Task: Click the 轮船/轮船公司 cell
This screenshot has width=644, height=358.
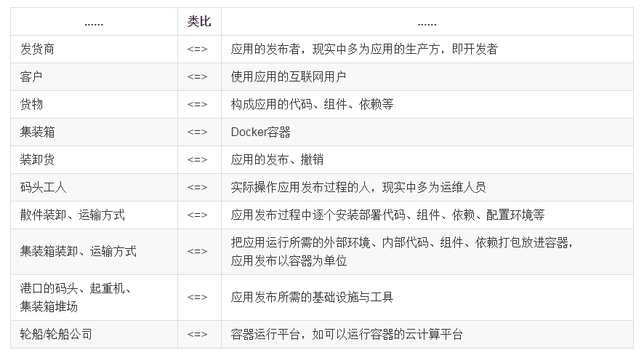Action: point(56,335)
